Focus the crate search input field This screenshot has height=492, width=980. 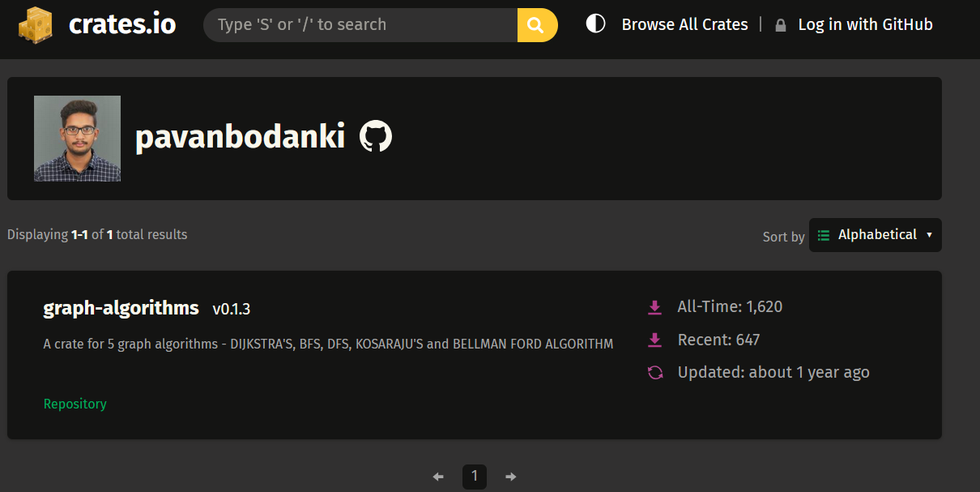pos(360,25)
